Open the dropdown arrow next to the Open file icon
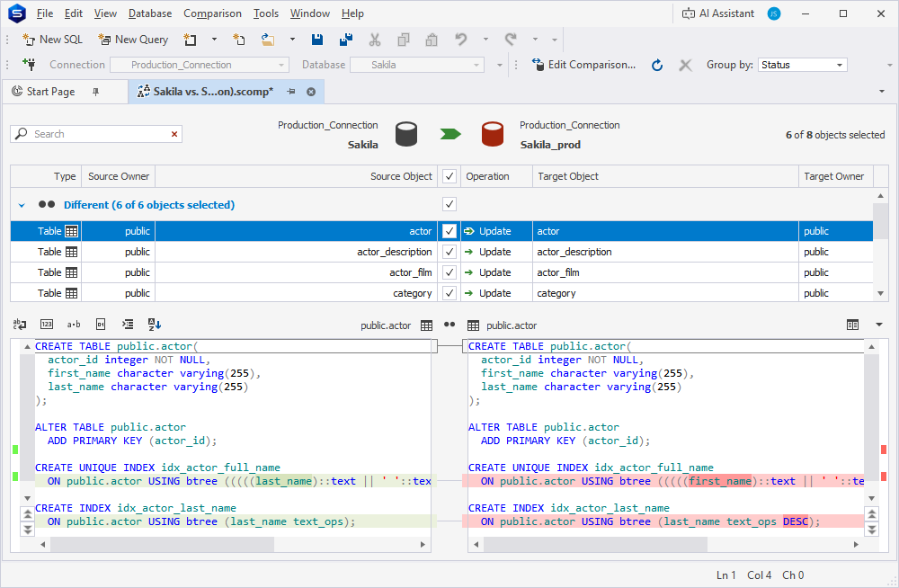This screenshot has height=588, width=899. [292, 40]
